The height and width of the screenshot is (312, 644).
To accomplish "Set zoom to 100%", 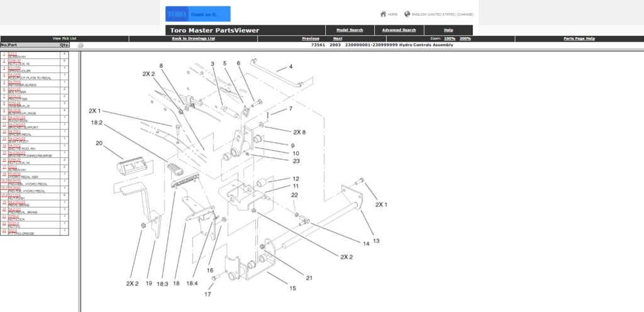I will (449, 38).
